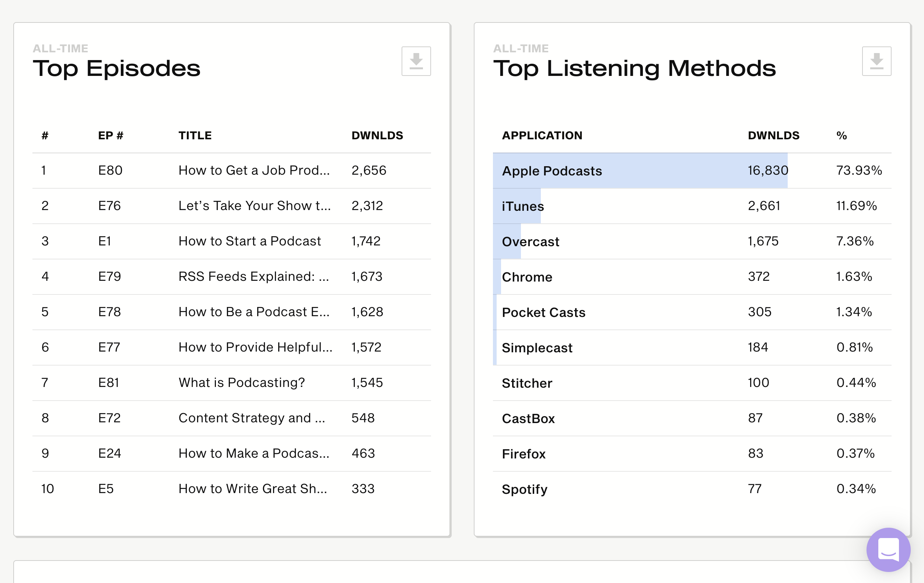Click the Overcast application row
Image resolution: width=924 pixels, height=583 pixels.
point(530,242)
